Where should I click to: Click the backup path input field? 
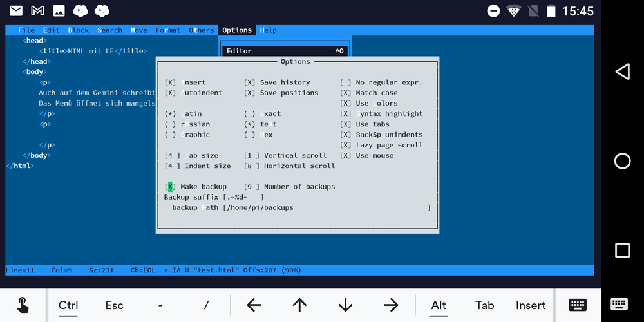(325, 208)
